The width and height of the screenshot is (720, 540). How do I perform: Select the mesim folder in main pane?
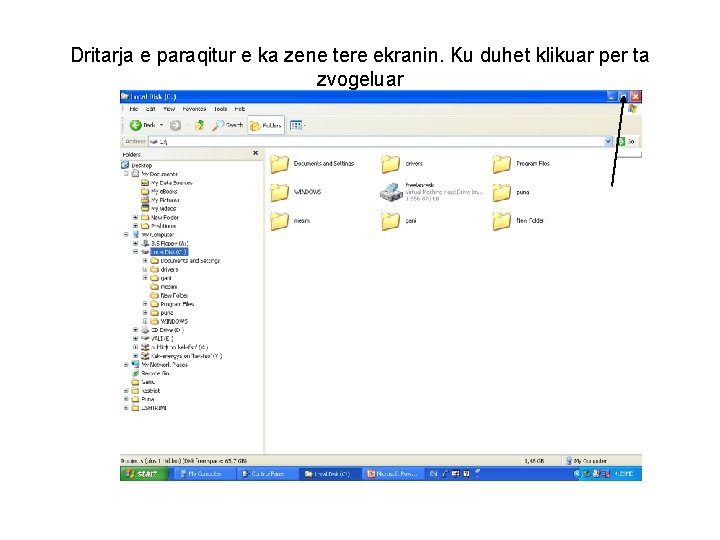290,221
